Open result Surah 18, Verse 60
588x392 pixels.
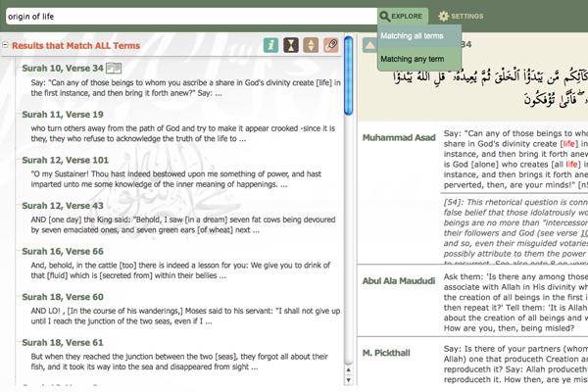click(63, 297)
